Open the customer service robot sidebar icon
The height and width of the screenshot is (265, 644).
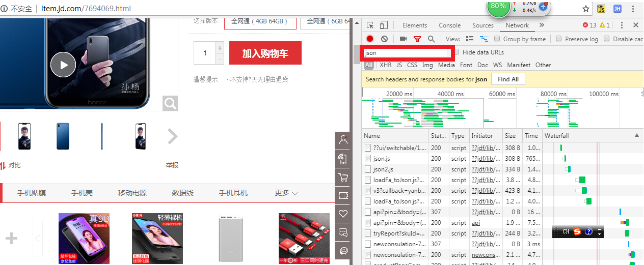pos(343,251)
